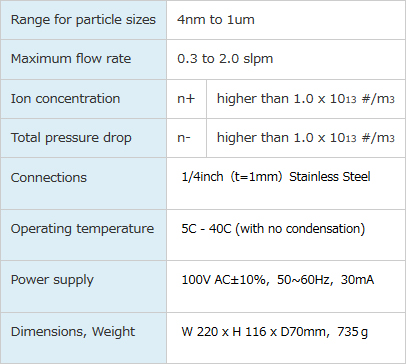Click the 'Stainless Steel' words in Connections row
This screenshot has height=364, width=406.
pos(330,177)
